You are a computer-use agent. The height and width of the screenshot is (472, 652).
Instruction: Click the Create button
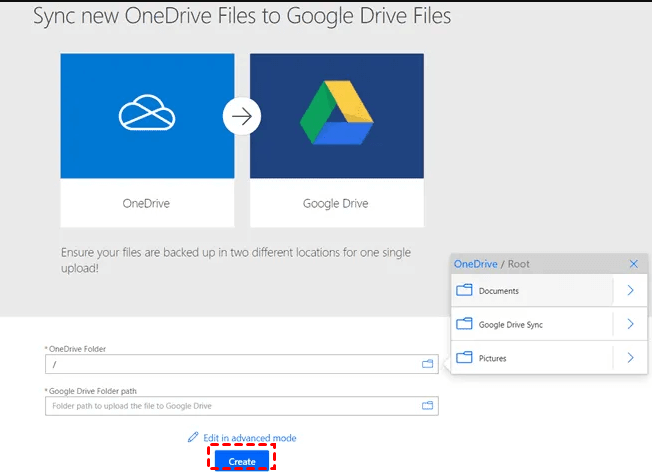click(242, 461)
